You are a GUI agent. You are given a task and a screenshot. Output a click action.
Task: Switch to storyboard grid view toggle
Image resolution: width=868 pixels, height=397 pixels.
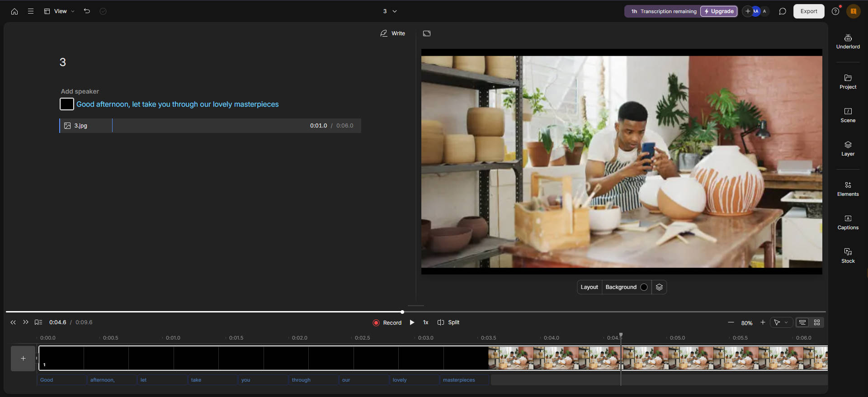[x=817, y=322]
